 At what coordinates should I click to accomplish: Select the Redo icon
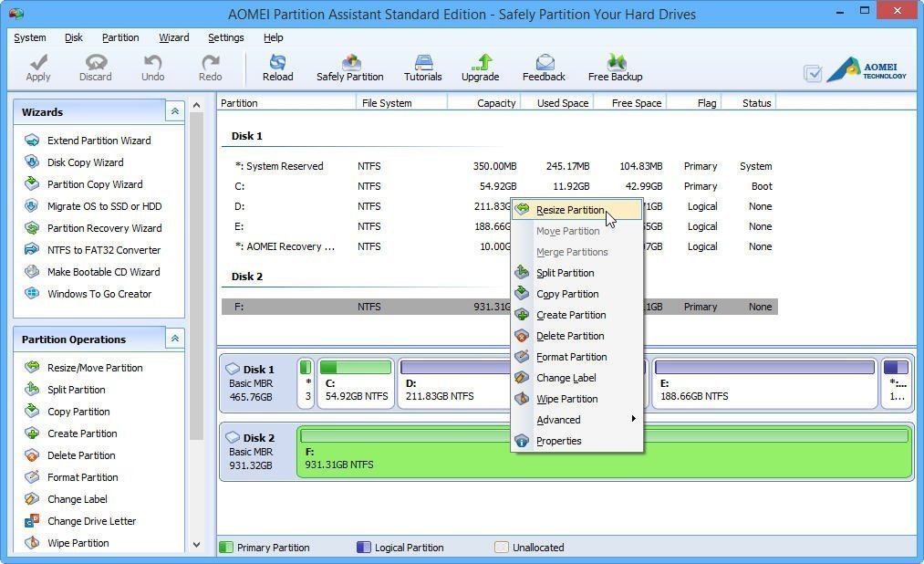click(209, 65)
